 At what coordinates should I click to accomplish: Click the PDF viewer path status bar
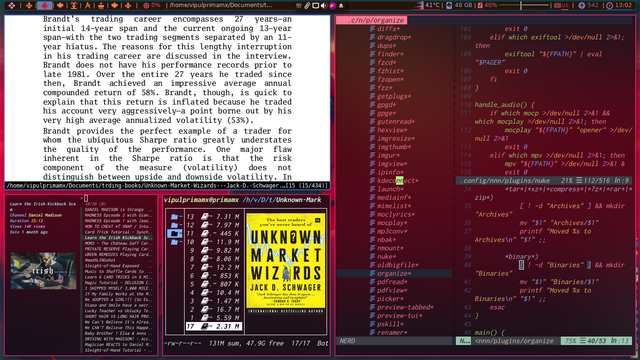click(x=167, y=186)
